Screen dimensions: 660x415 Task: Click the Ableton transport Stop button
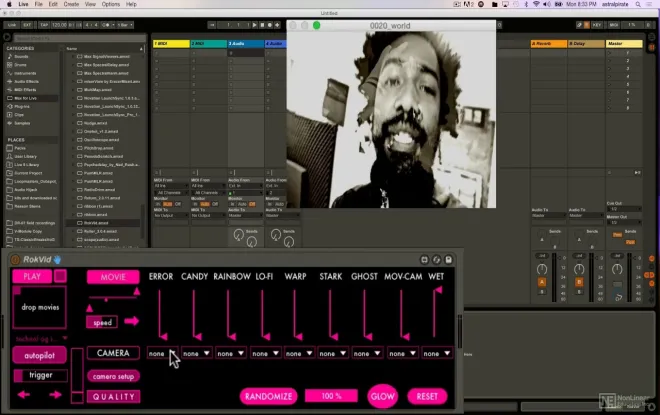[x=262, y=25]
